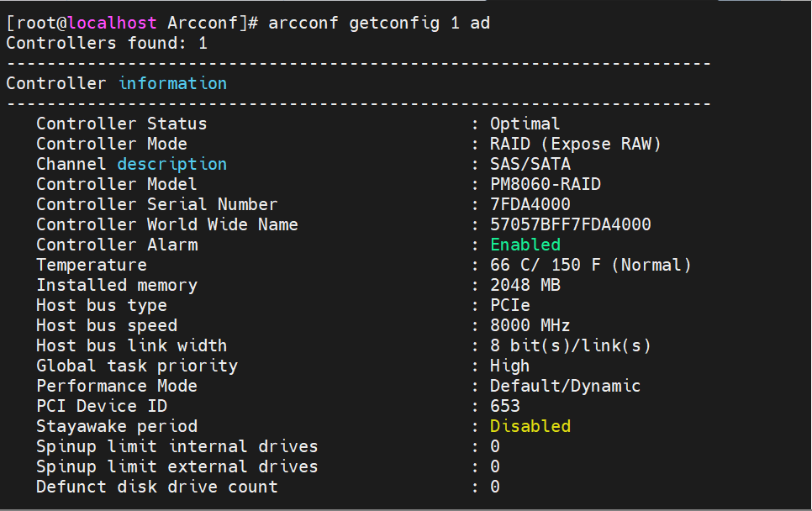Click the green "Enabled" alarm value
This screenshot has width=812, height=511.
tap(525, 245)
